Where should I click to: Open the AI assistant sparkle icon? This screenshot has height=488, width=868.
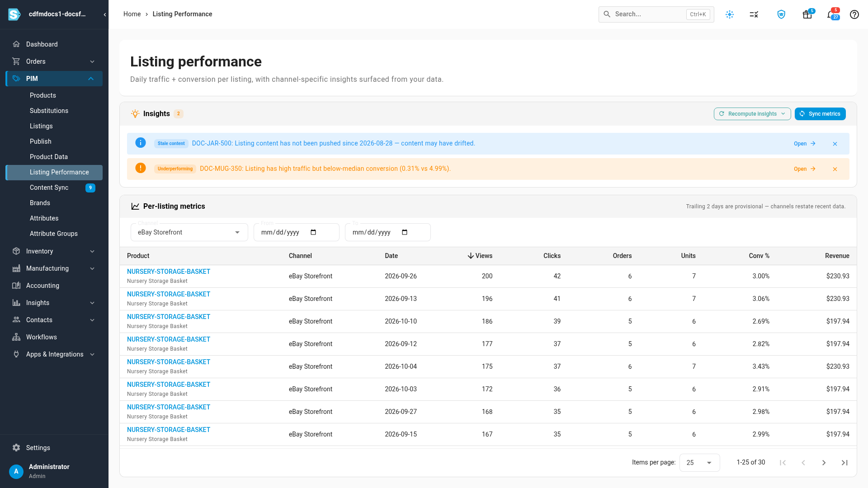pos(730,14)
